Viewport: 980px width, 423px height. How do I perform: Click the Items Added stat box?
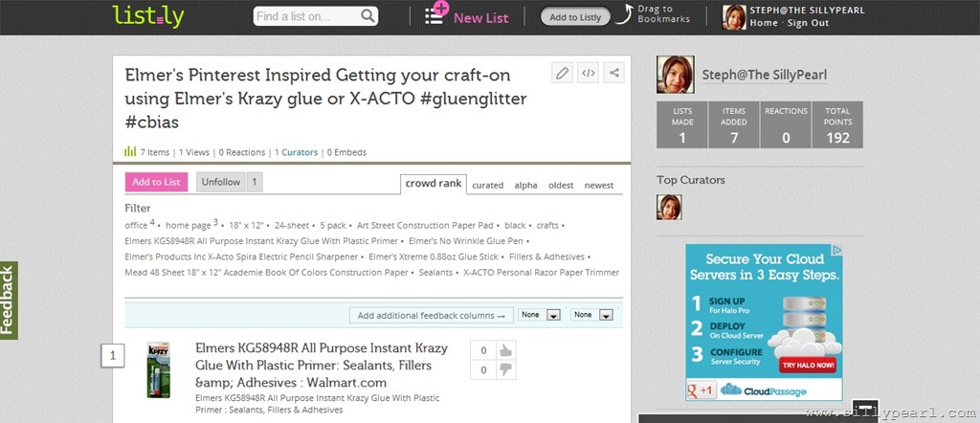734,125
